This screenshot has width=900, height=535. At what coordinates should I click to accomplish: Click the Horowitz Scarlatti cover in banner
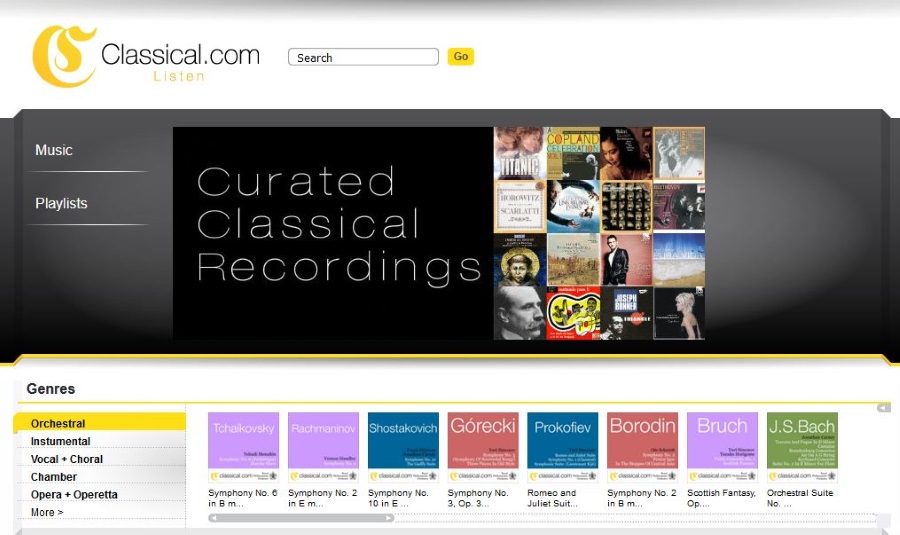tap(519, 206)
